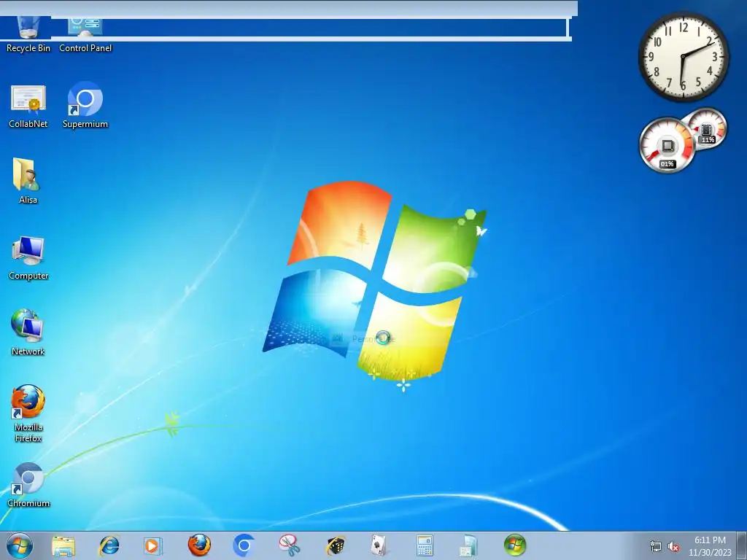Open the network status tray icon
747x560 pixels.
click(656, 546)
